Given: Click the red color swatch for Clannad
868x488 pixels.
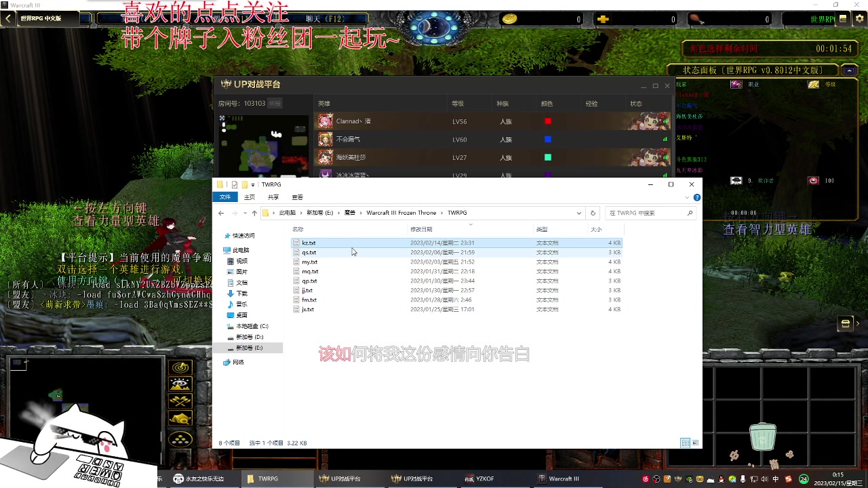Looking at the screenshot, I should 548,121.
